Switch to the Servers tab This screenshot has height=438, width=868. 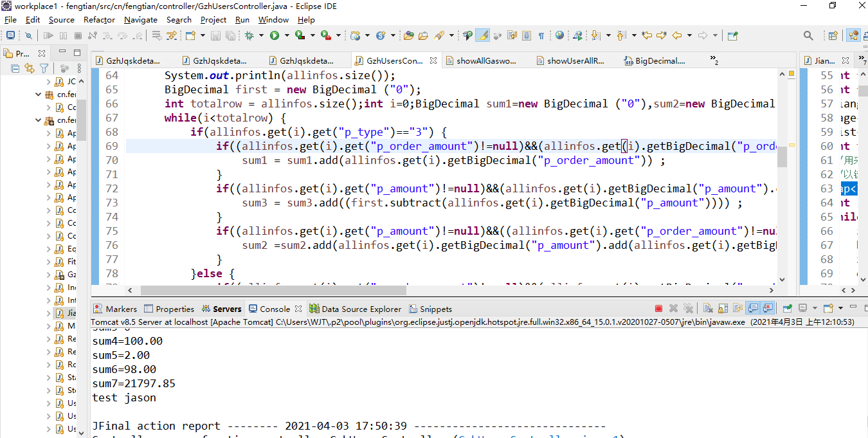pyautogui.click(x=222, y=309)
